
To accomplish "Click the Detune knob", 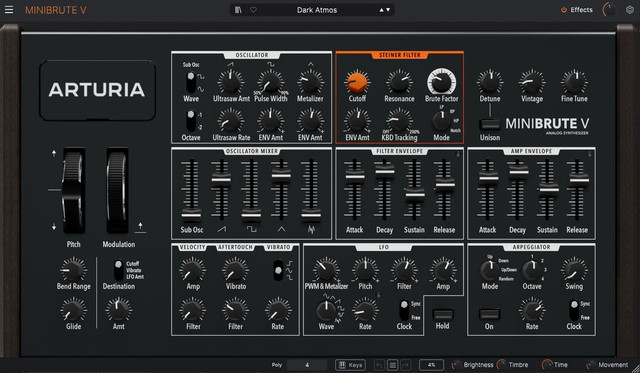I will coord(490,82).
